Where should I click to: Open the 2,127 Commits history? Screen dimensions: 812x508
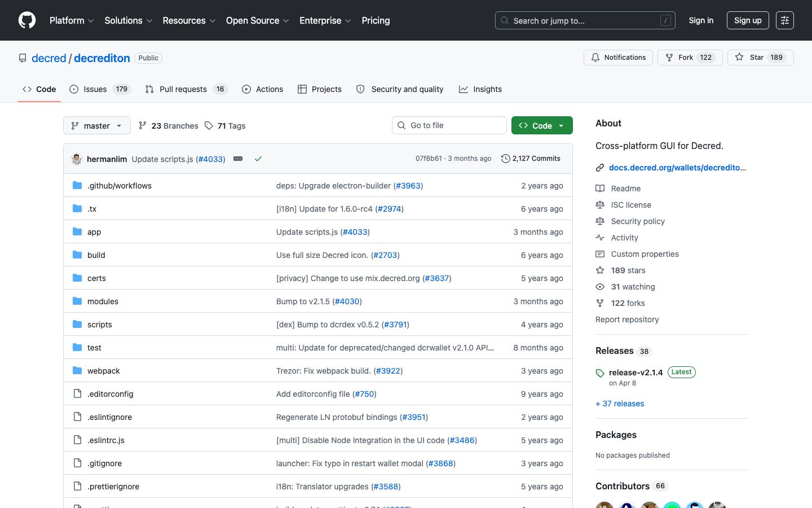click(531, 159)
